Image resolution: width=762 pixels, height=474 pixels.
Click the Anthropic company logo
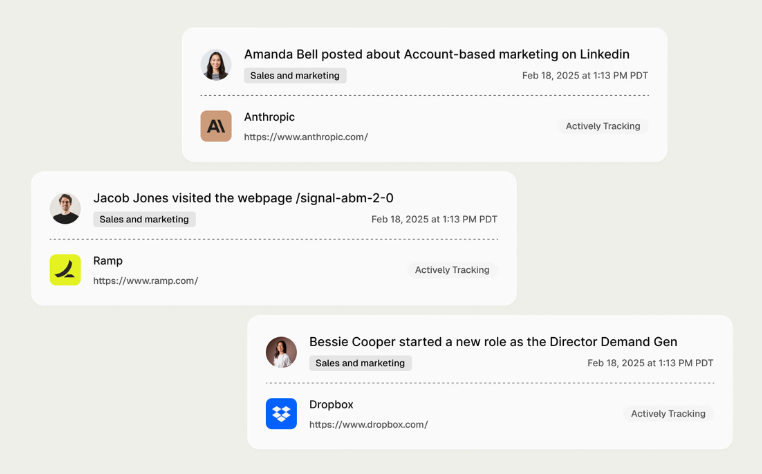pyautogui.click(x=216, y=126)
